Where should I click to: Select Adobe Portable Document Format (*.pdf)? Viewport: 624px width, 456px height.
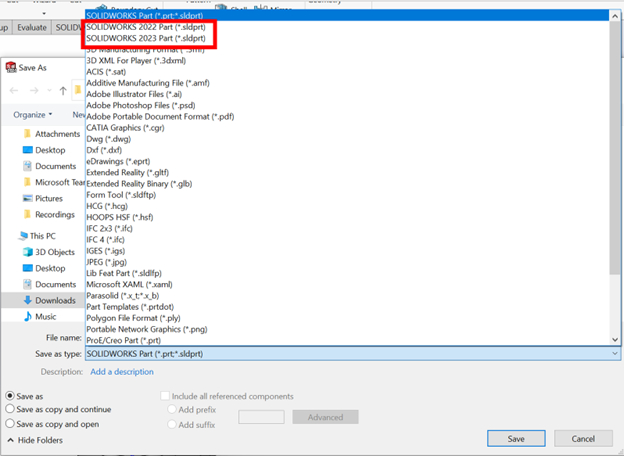click(x=347, y=117)
